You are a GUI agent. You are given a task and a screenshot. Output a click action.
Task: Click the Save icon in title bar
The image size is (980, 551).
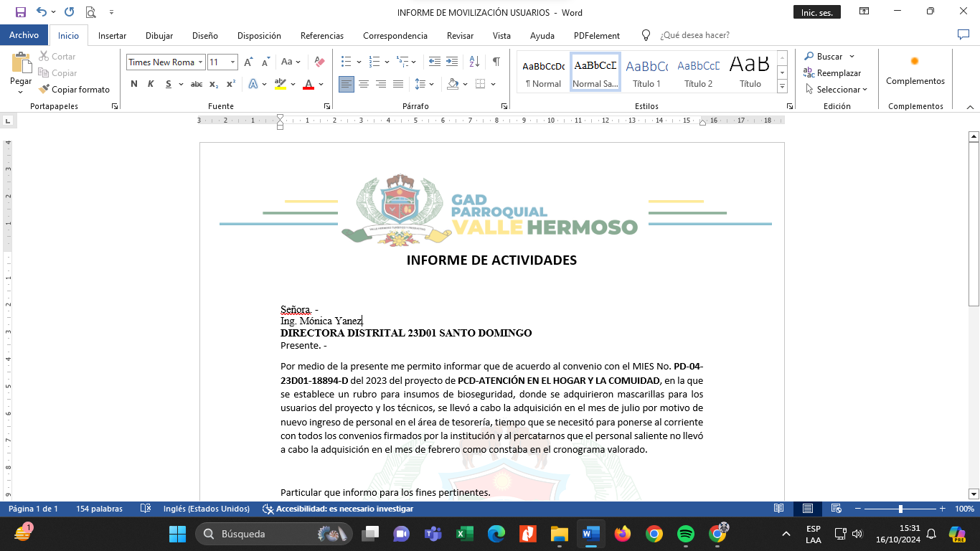point(20,12)
